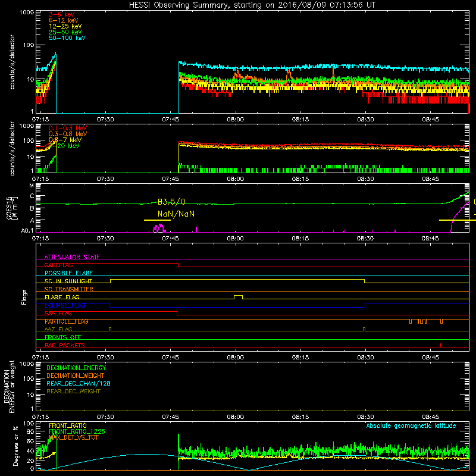Select the ECLIPSE_FLAG label
476x476 pixels.
point(65,305)
